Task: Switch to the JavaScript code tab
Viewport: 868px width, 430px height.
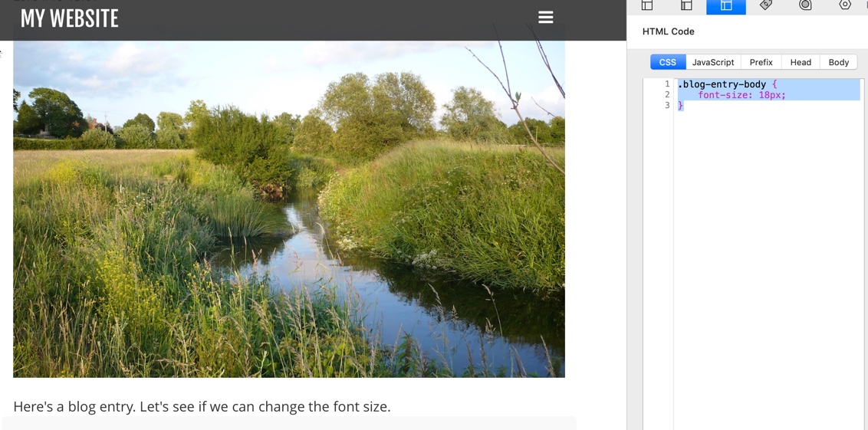Action: tap(713, 62)
